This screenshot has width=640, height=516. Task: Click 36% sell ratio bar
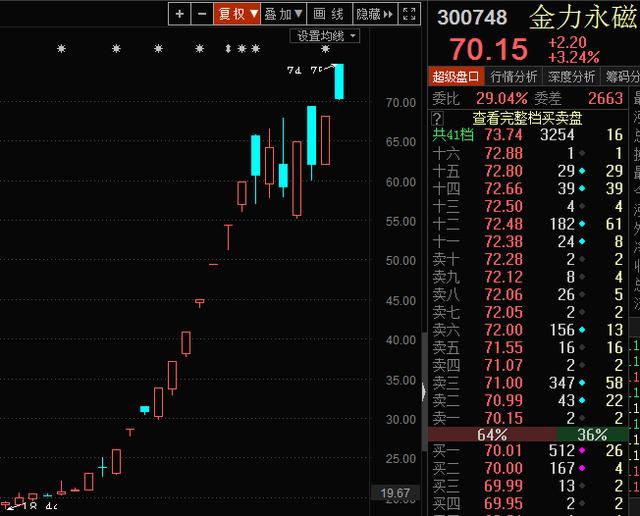point(592,434)
